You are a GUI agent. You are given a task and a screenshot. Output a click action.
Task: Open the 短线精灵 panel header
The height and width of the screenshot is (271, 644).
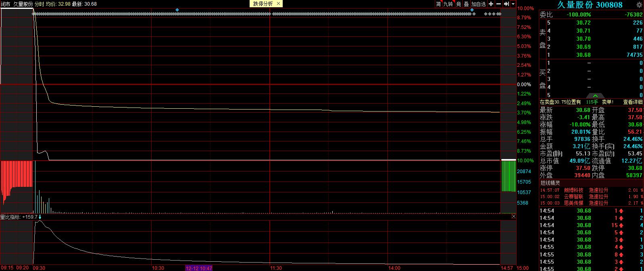tap(550, 183)
